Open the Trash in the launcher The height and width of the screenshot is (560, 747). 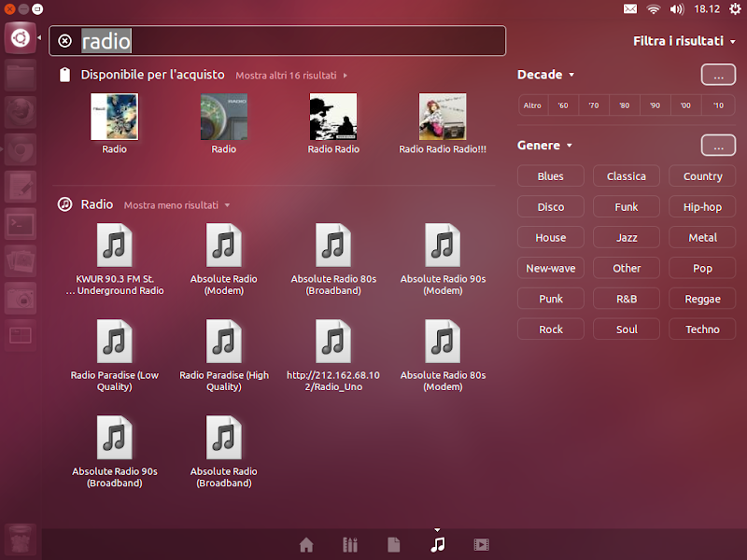point(20,539)
